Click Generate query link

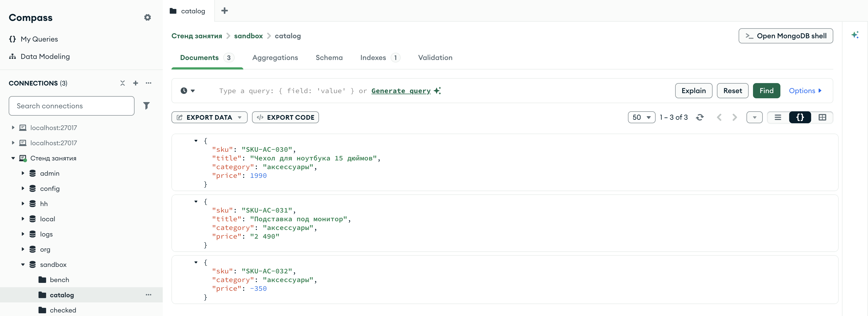401,91
